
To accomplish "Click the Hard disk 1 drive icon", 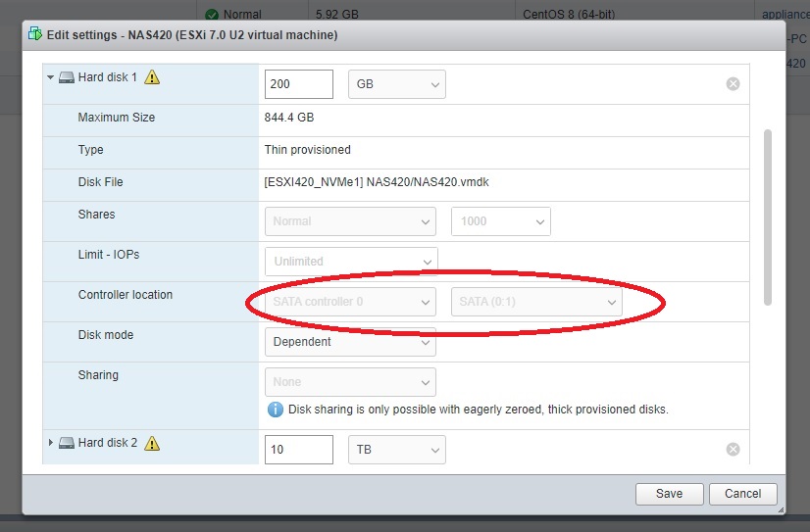I will pos(66,77).
